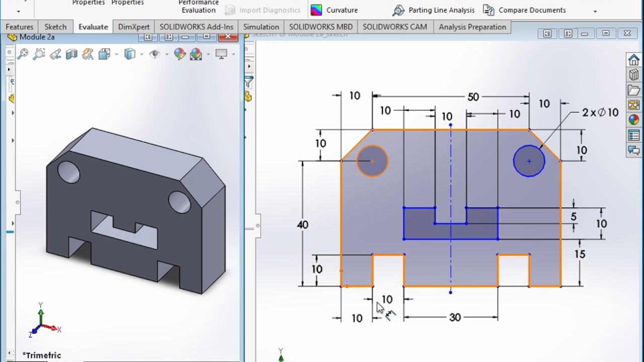Screen dimensions: 644x362
Task: Switch to the Analysis Preparation tab
Action: (x=472, y=27)
